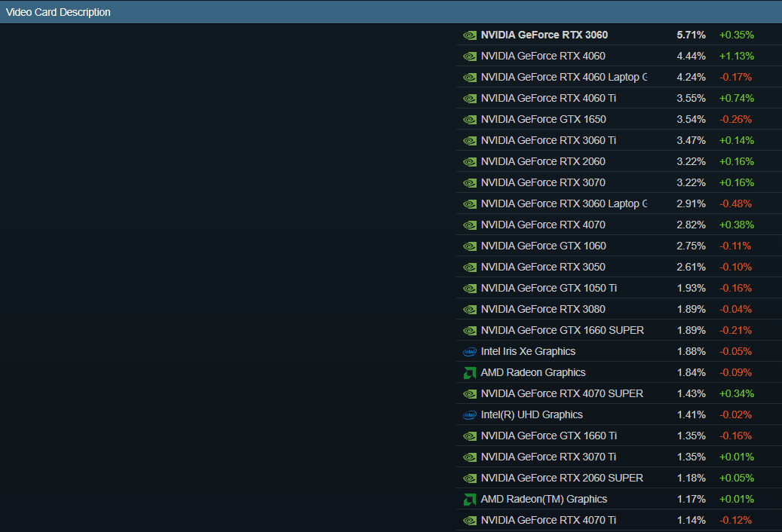Click the NVIDIA logo beside RTX 3060
Viewport: 782px width, 532px height.
click(469, 35)
